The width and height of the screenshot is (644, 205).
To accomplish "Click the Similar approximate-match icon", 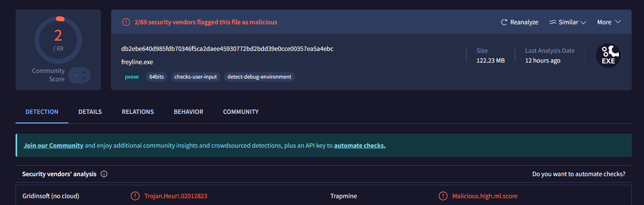I will click(553, 22).
